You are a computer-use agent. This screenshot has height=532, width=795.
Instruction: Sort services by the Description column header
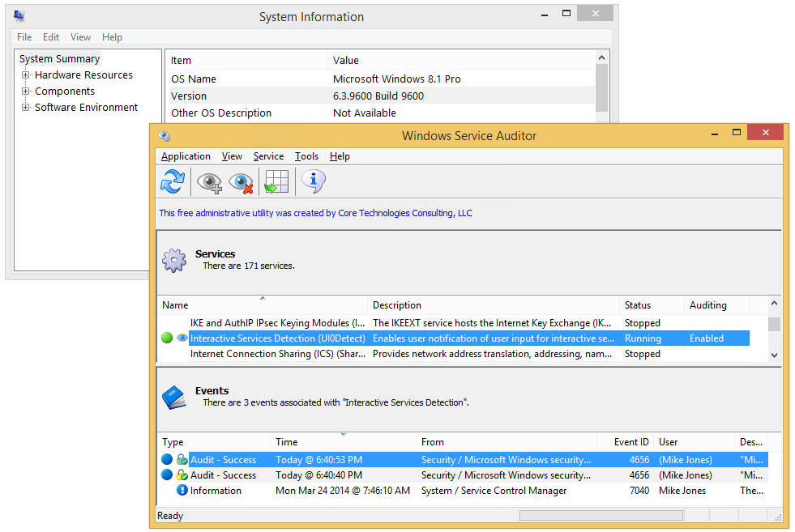(x=494, y=305)
